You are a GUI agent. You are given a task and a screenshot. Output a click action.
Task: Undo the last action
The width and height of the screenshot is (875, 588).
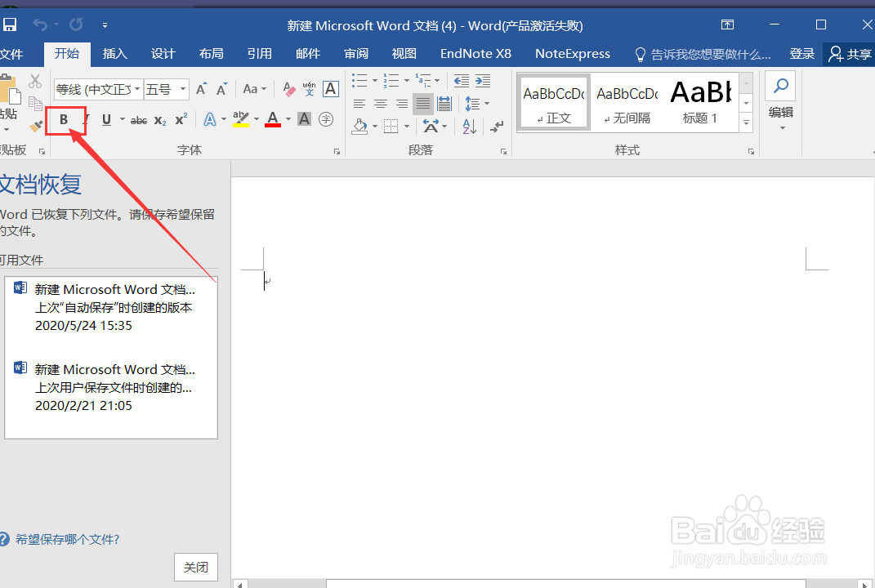[x=40, y=24]
